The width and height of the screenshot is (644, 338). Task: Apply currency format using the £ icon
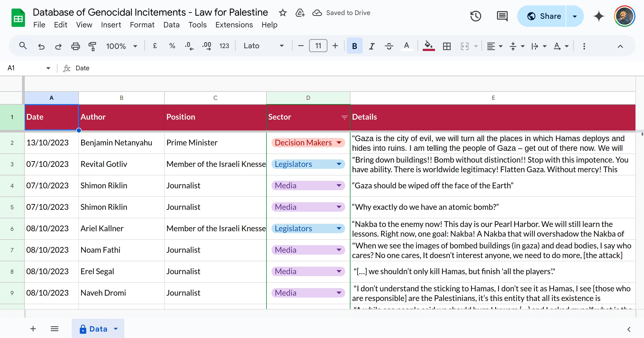click(x=155, y=46)
